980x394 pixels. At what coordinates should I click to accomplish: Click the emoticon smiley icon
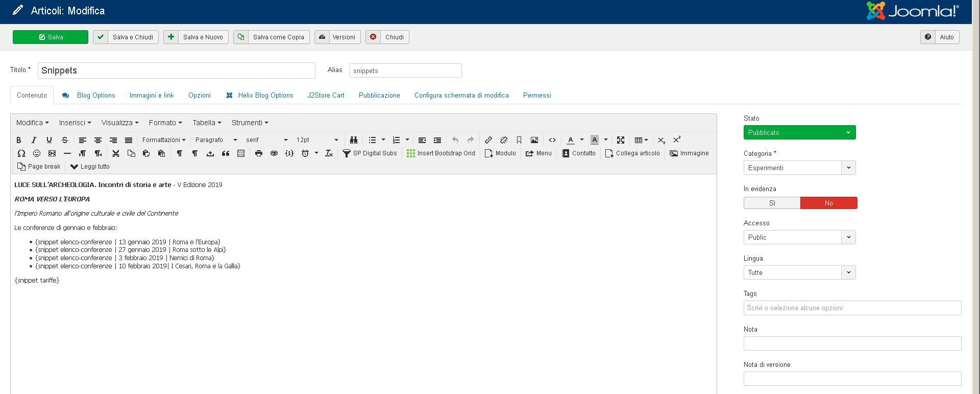37,153
